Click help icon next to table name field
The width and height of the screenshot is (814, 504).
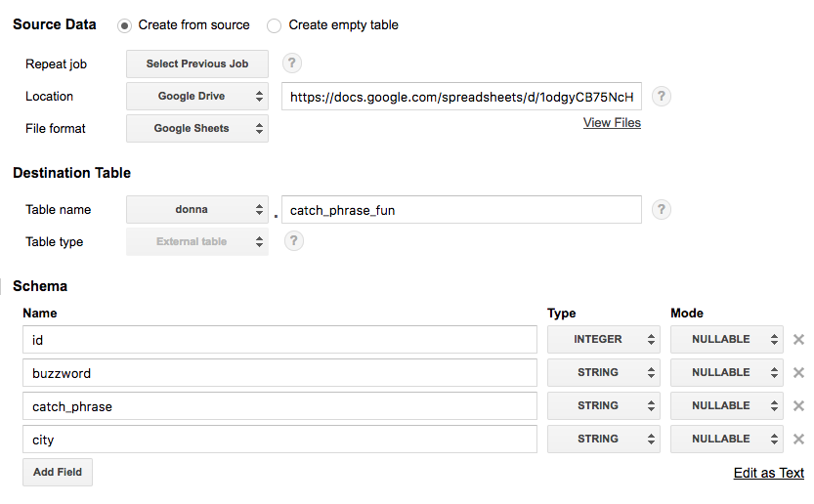[x=662, y=209]
